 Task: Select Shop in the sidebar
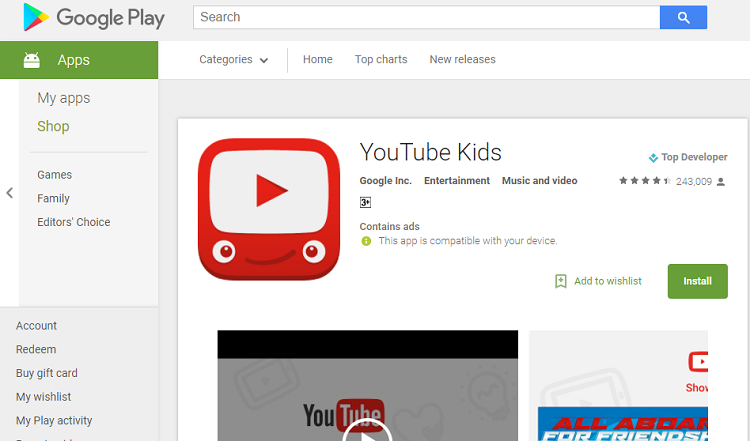coord(53,126)
